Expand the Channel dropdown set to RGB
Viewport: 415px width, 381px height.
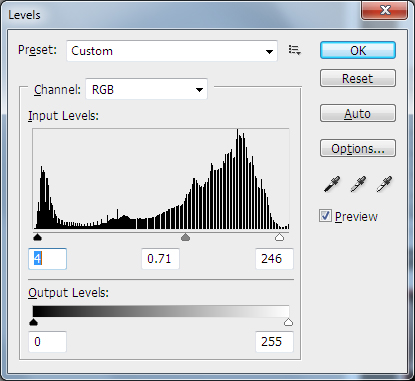click(x=147, y=89)
